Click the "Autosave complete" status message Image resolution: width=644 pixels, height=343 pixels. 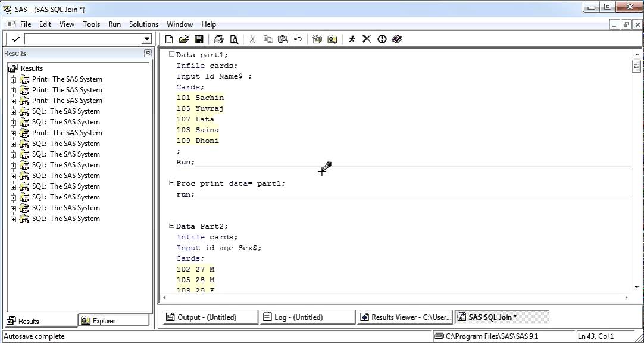tap(34, 336)
